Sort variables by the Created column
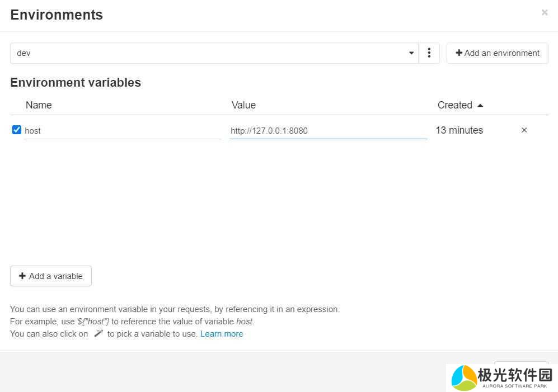Image resolution: width=558 pixels, height=392 pixels. (454, 105)
